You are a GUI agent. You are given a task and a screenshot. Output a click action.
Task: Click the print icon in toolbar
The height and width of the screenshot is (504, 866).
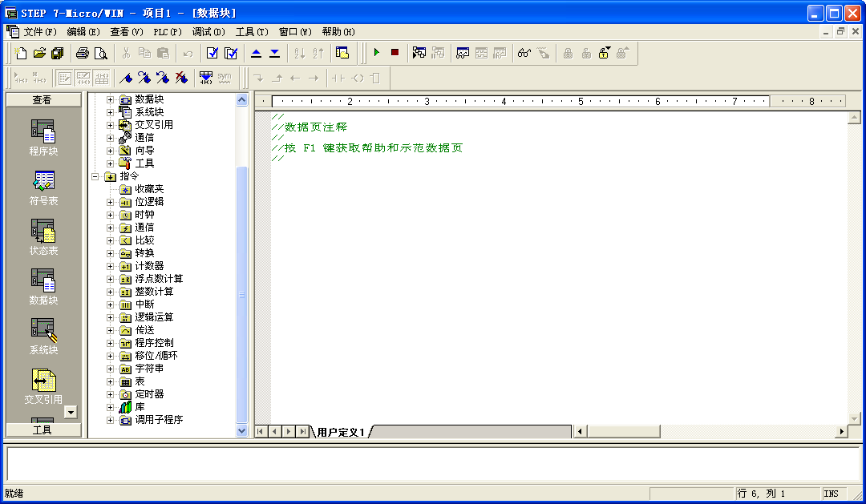(x=82, y=53)
